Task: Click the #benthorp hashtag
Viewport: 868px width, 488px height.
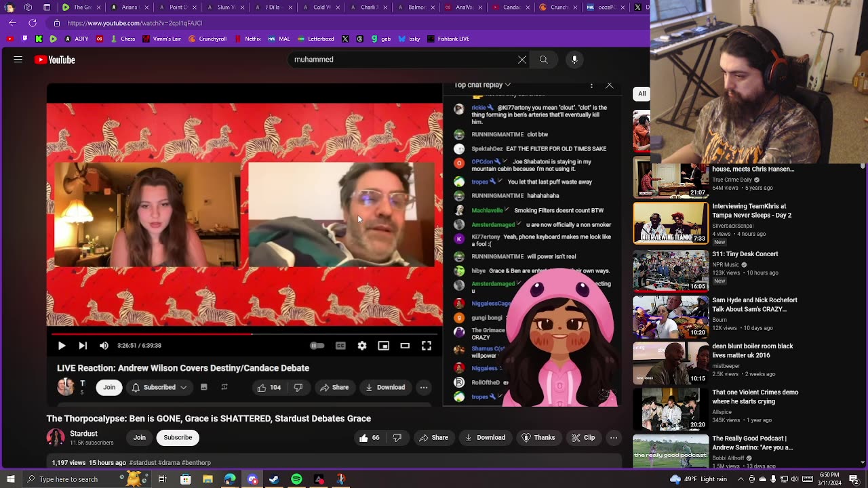Action: [x=197, y=463]
